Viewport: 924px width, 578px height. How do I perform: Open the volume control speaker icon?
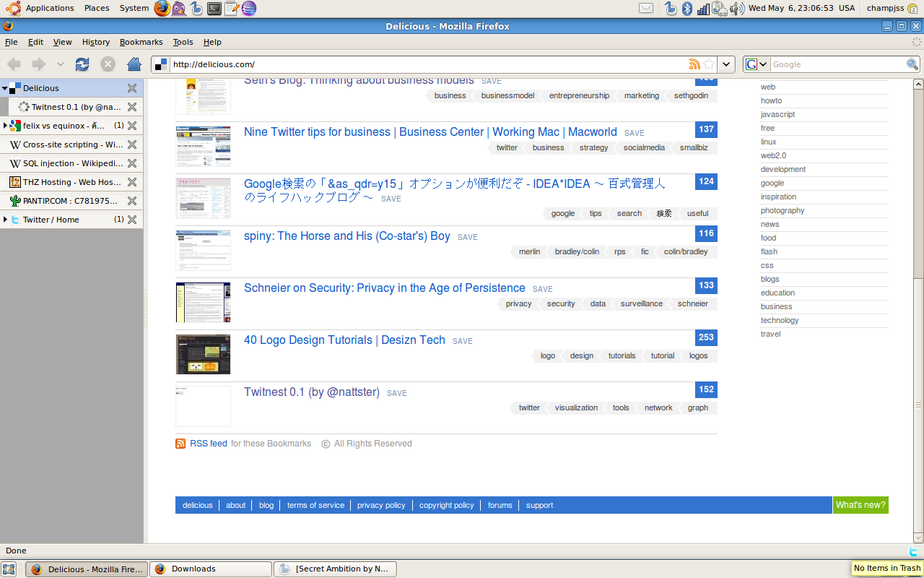pyautogui.click(x=737, y=9)
